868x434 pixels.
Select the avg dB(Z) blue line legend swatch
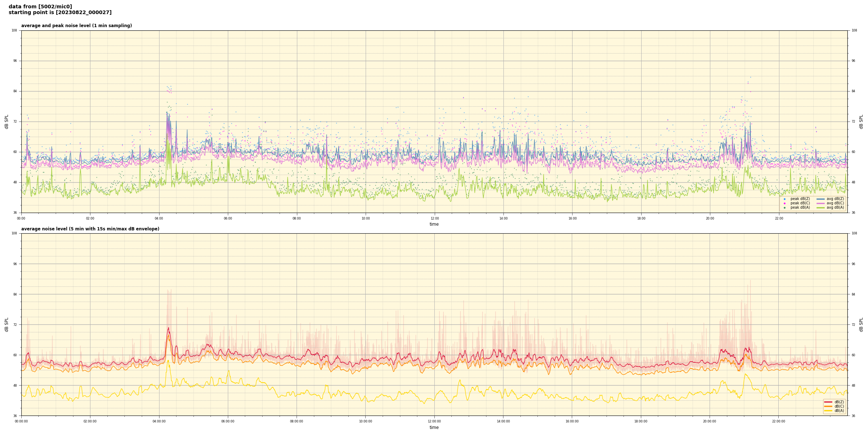click(820, 199)
